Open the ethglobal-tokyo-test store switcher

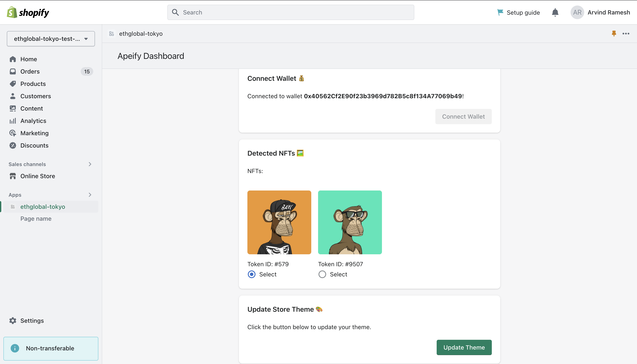(51, 38)
